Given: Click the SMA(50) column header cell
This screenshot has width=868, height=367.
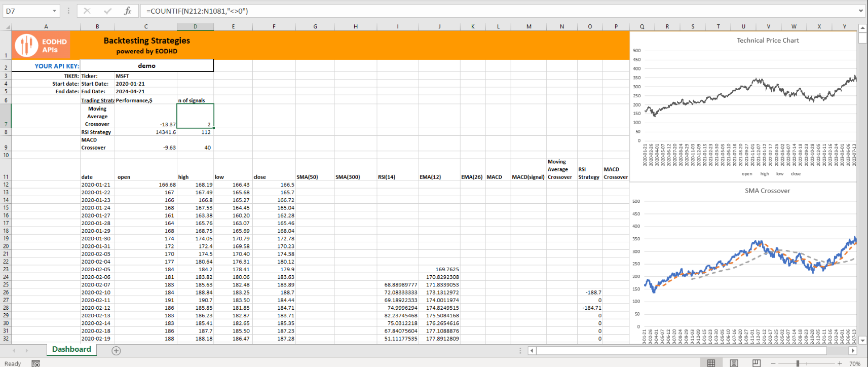Looking at the screenshot, I should point(315,169).
